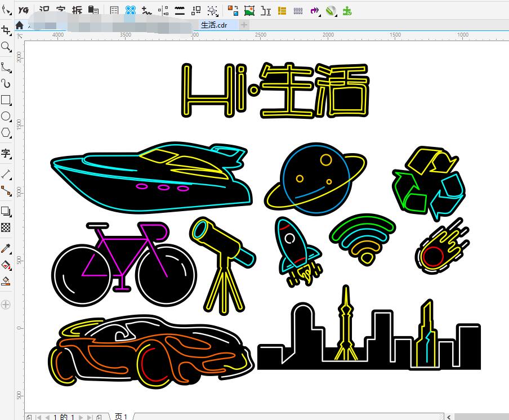The image size is (509, 420).
Task: Click the horizontal scrollbar at bottom right
Action: [480, 417]
